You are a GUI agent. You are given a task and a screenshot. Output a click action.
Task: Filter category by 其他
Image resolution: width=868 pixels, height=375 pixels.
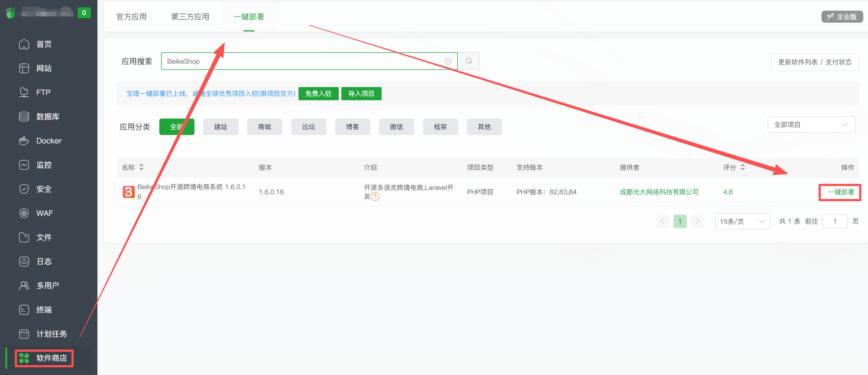pos(485,127)
